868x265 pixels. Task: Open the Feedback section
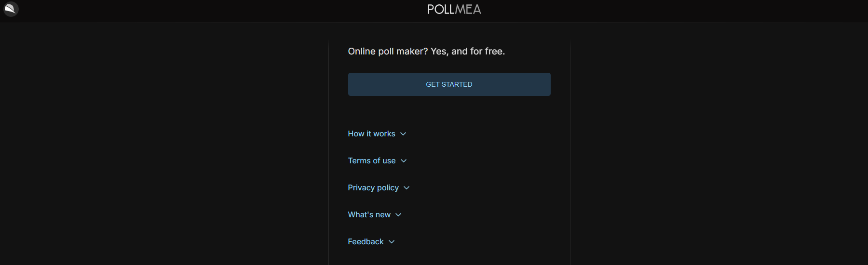point(371,242)
